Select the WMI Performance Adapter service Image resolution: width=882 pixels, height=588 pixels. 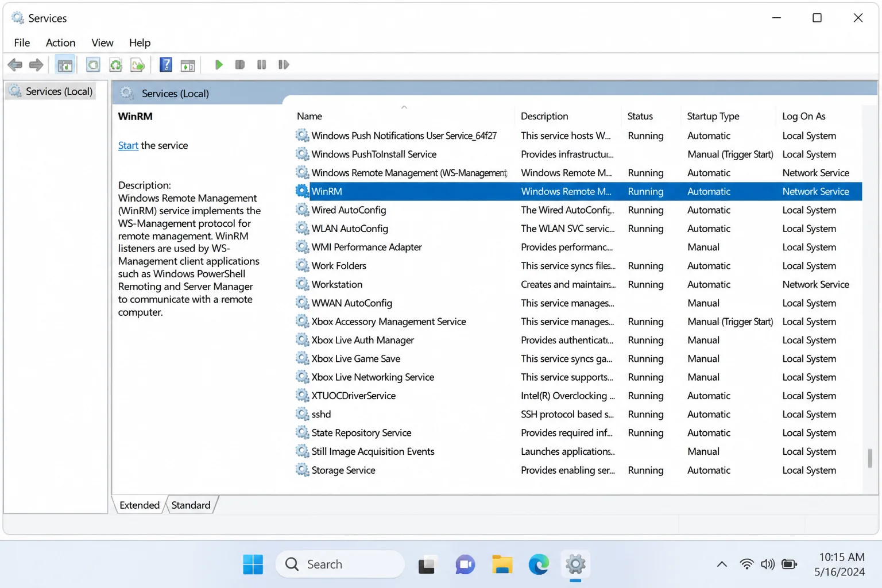(578, 247)
